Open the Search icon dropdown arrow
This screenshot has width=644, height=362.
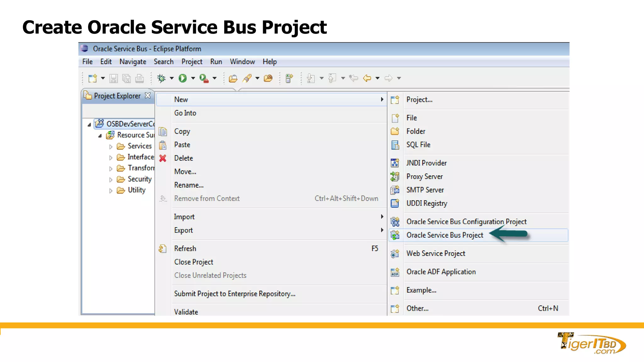[x=257, y=78]
